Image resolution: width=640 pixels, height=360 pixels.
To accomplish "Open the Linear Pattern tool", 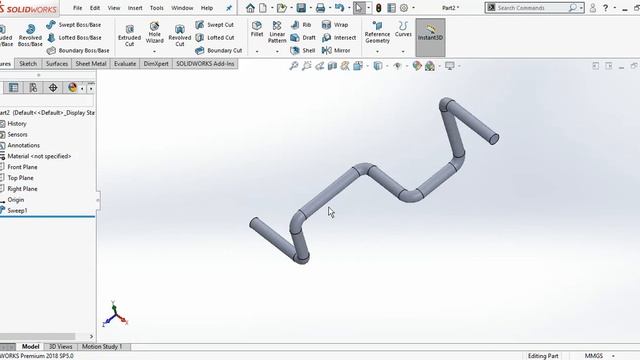I will click(277, 32).
